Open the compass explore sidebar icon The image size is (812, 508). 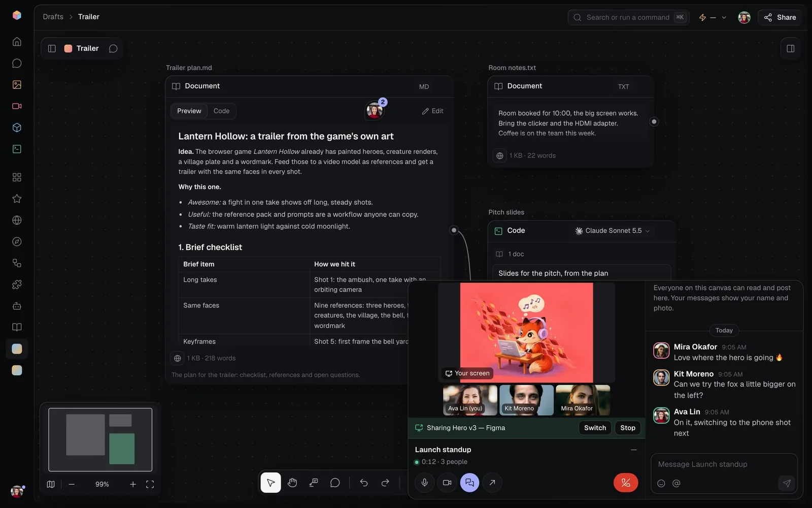(17, 242)
